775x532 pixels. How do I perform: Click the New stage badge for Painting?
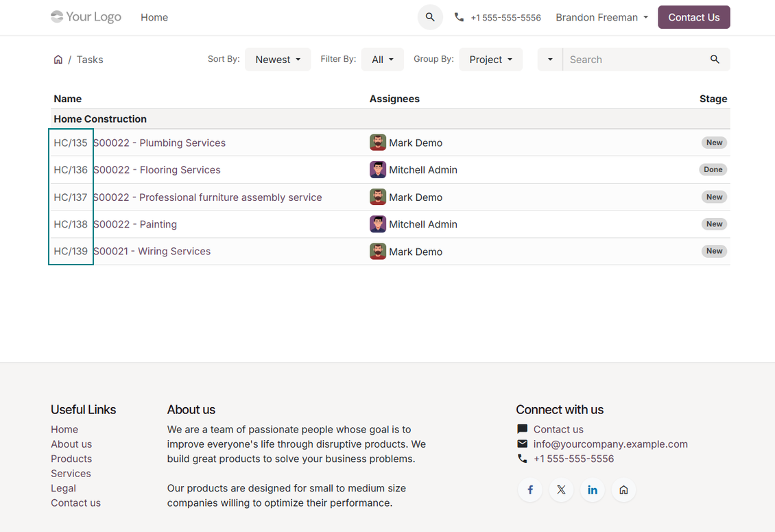[x=714, y=223]
